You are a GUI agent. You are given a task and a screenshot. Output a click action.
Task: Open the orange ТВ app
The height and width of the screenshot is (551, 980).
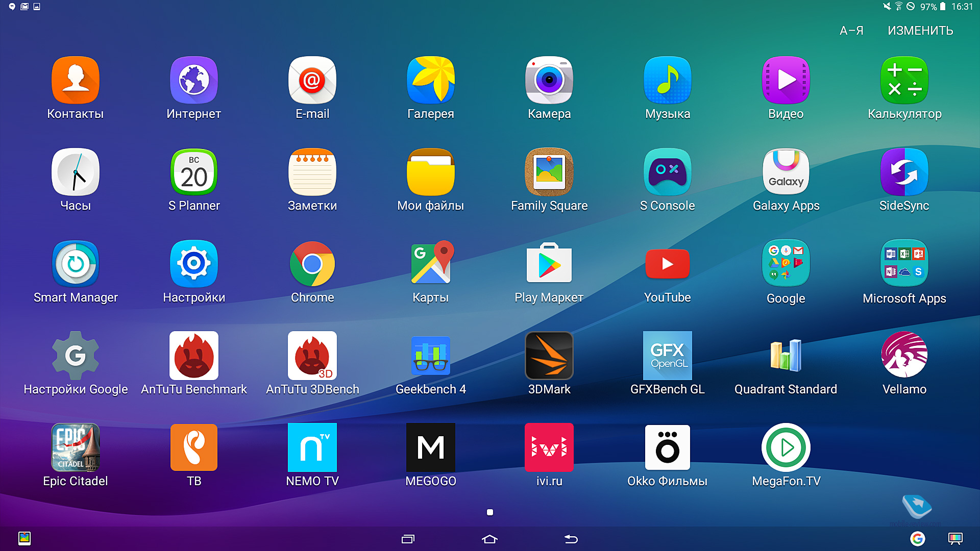point(194,448)
